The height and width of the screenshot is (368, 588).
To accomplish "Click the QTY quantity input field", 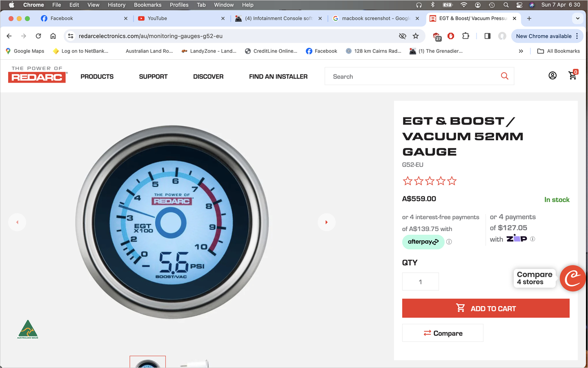I will pos(421,282).
